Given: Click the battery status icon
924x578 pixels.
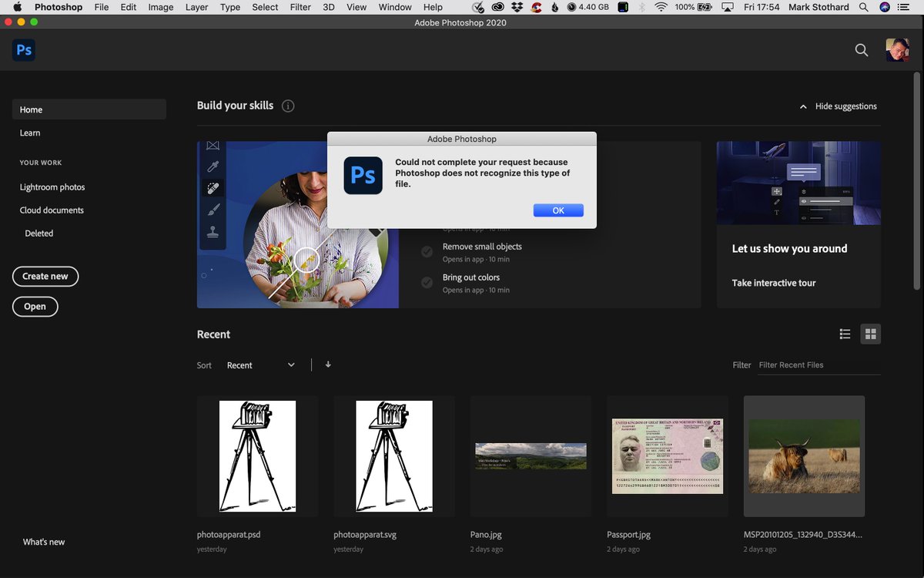Looking at the screenshot, I should point(706,7).
